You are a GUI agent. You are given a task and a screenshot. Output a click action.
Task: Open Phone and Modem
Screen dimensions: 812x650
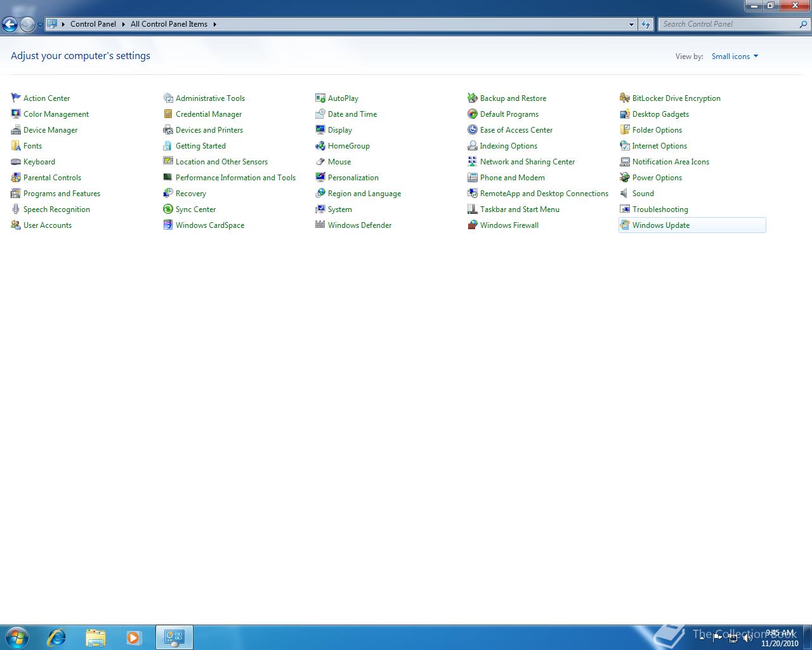tap(513, 178)
